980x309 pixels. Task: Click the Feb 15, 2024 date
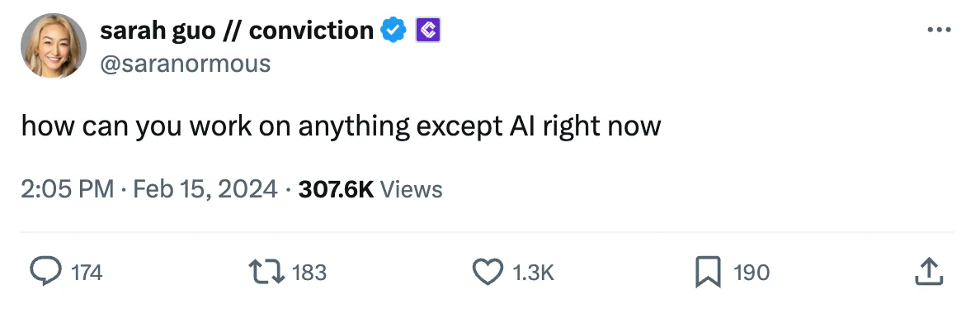pos(205,189)
